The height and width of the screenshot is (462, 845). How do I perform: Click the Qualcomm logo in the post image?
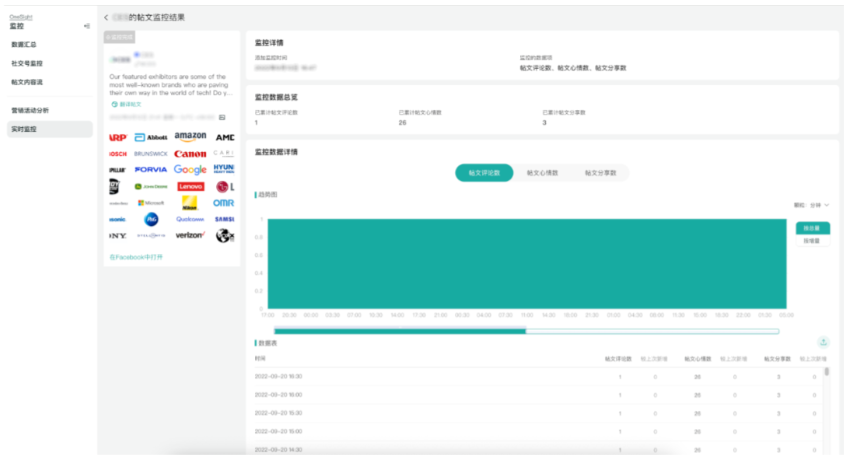tap(190, 219)
